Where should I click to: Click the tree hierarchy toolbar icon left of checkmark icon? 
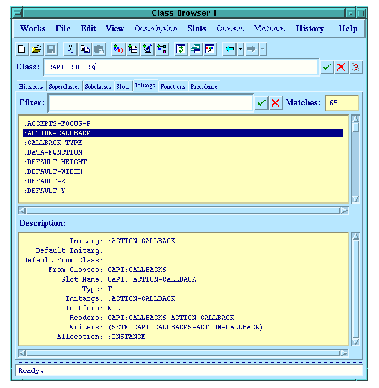[x=133, y=49]
